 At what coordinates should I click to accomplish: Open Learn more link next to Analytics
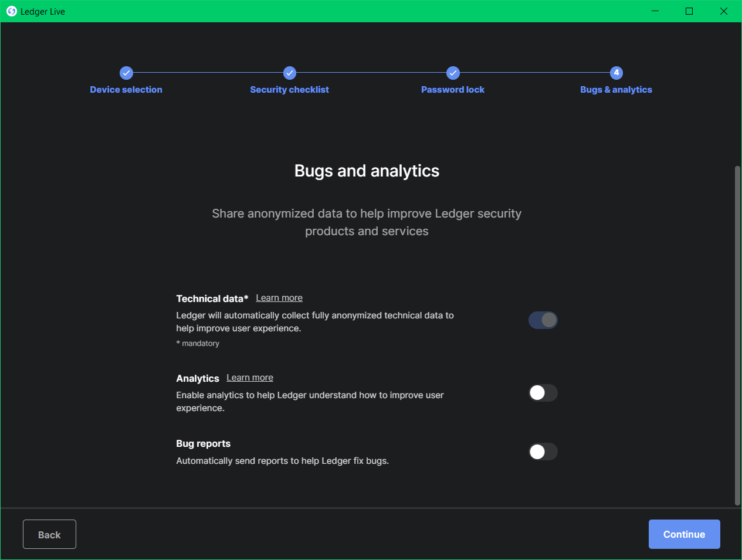pyautogui.click(x=250, y=378)
